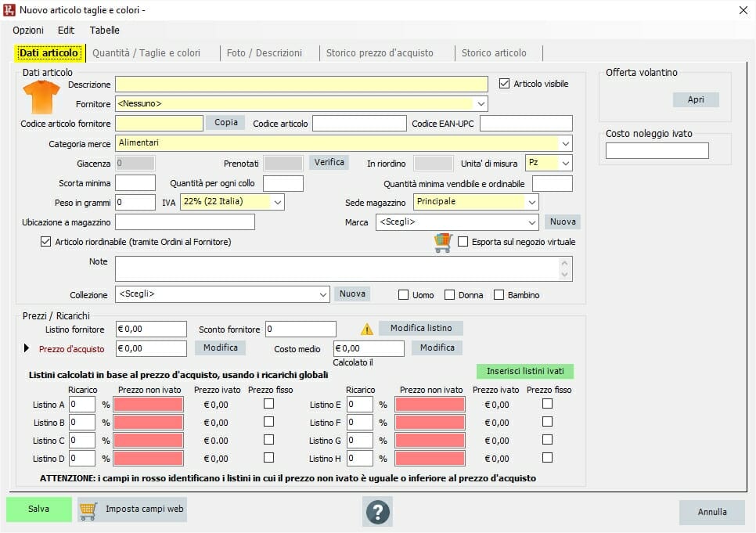This screenshot has width=756, height=533.
Task: Expand the IVA rate dropdown
Action: tap(278, 202)
